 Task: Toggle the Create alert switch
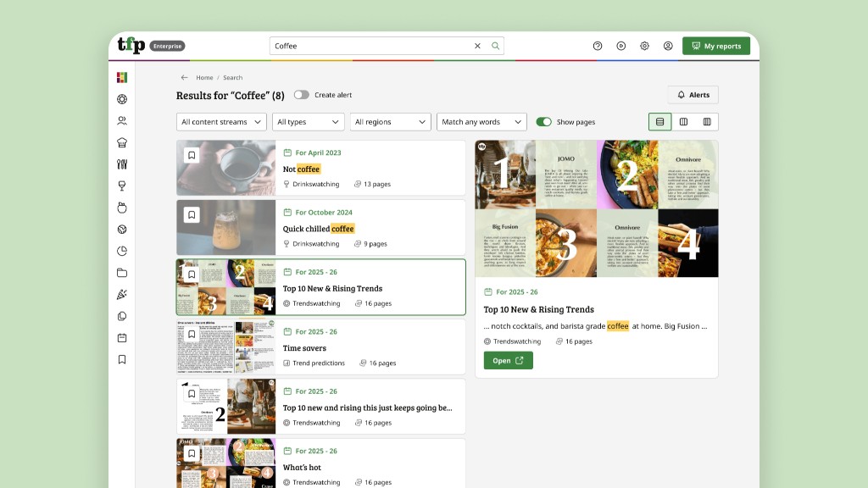[301, 95]
